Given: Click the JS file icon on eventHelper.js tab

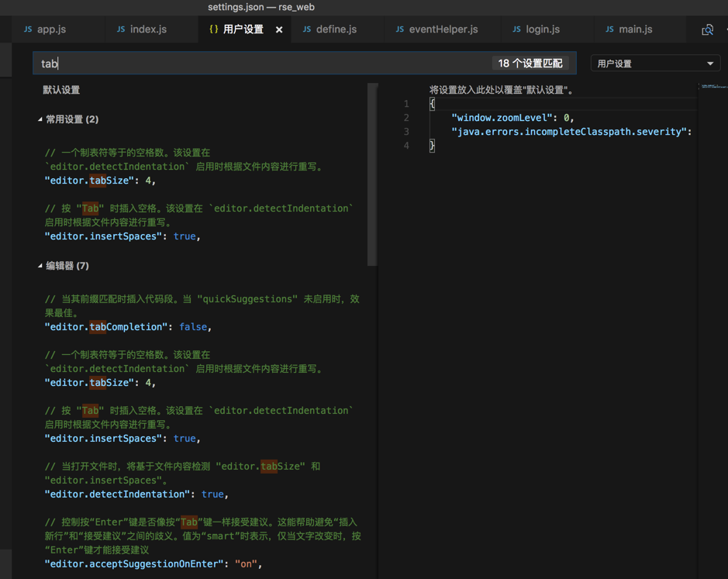Looking at the screenshot, I should (x=400, y=29).
